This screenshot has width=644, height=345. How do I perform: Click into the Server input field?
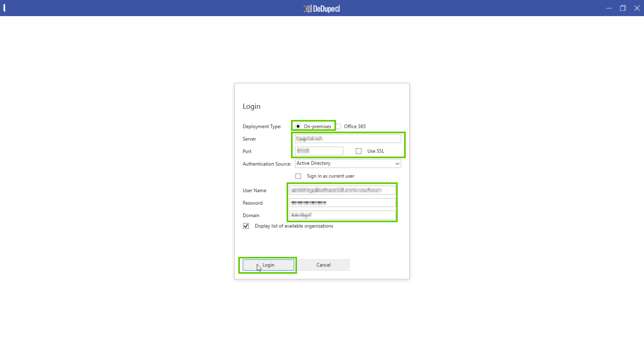tap(348, 139)
